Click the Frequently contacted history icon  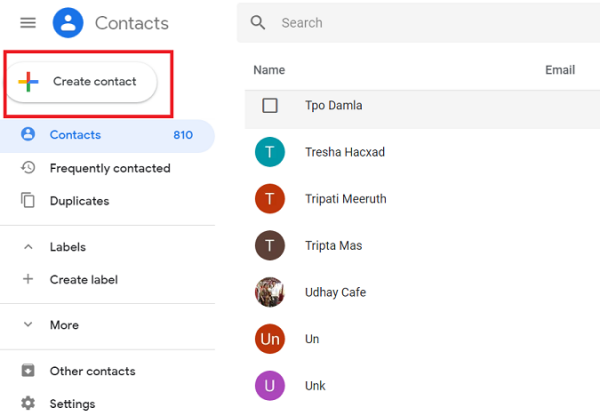[x=28, y=168]
